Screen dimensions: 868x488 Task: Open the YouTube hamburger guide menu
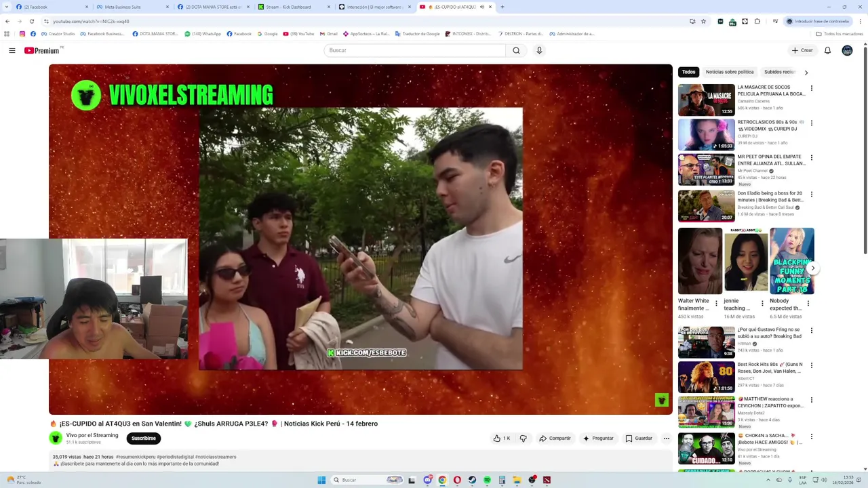[x=12, y=50]
